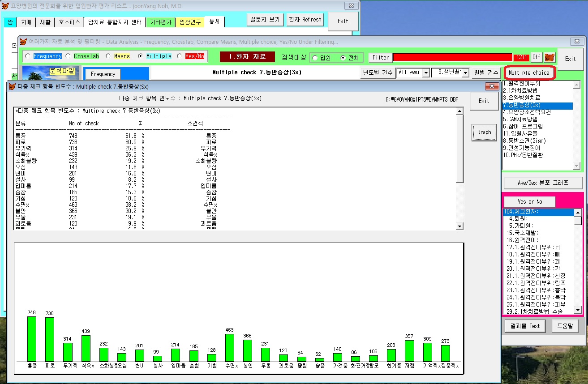Screen dimensions: 588x384
Task: Click up arrow of Yes or No list
Action: [578, 212]
